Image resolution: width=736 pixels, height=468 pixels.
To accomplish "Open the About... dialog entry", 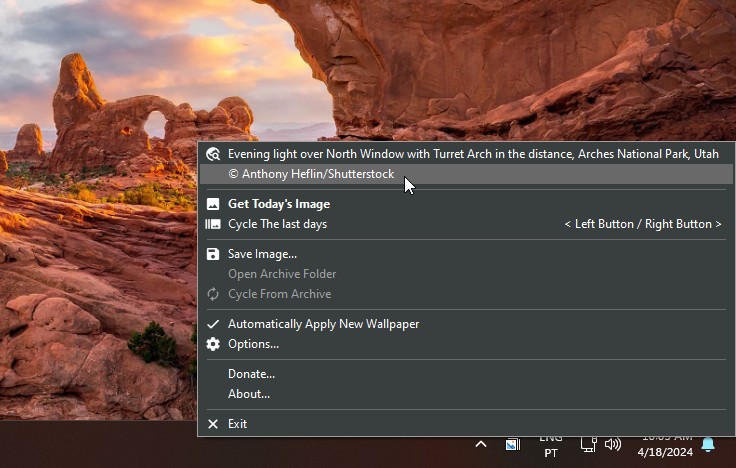I will [x=249, y=394].
